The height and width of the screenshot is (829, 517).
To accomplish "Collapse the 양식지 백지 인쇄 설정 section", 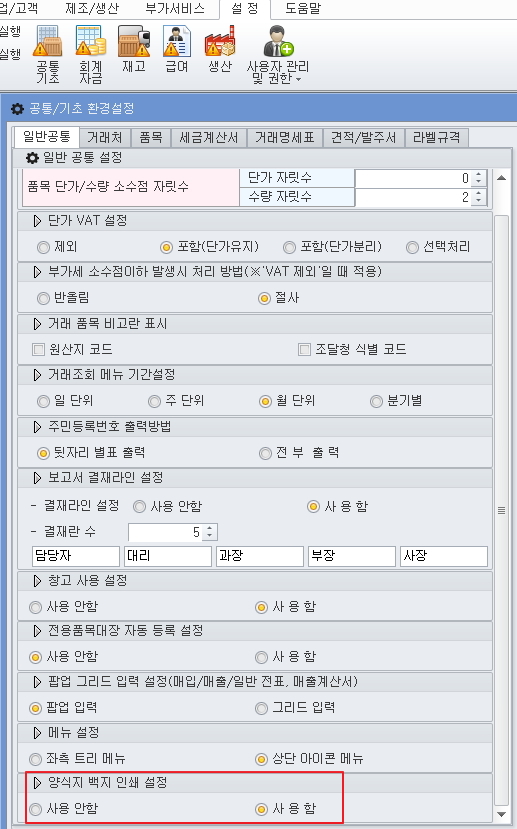I will click(37, 782).
